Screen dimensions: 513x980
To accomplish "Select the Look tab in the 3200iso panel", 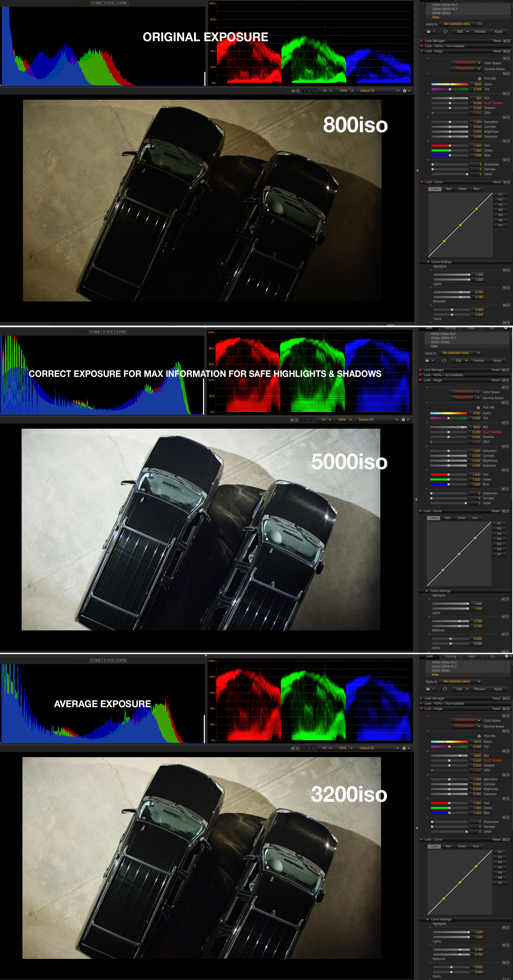I will tap(430, 656).
